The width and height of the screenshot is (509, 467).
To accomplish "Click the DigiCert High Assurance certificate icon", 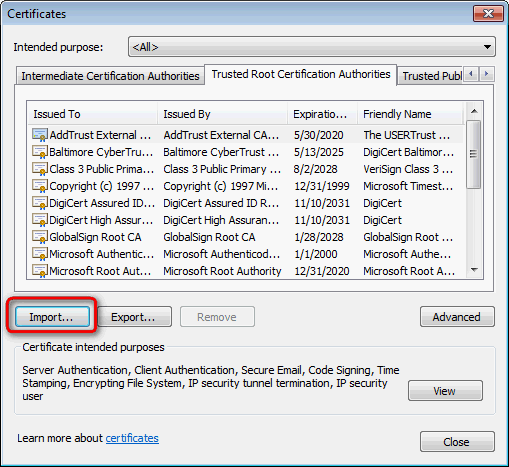I will (x=40, y=220).
